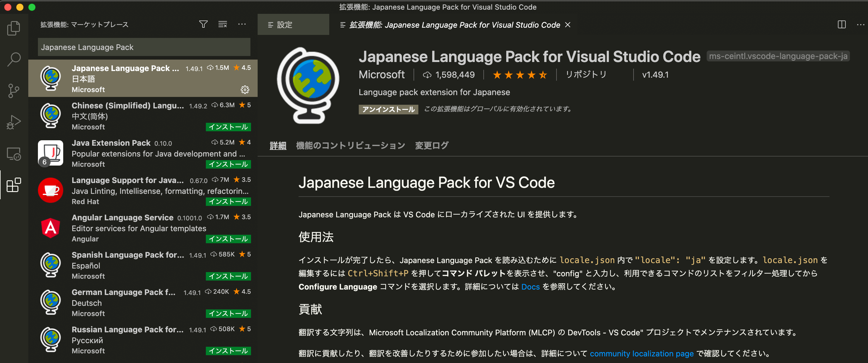
Task: Select Russian Language Pack entry title
Action: tap(128, 330)
